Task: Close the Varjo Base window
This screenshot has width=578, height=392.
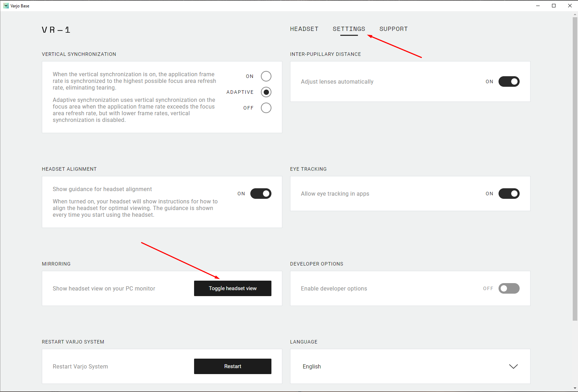Action: coord(570,6)
